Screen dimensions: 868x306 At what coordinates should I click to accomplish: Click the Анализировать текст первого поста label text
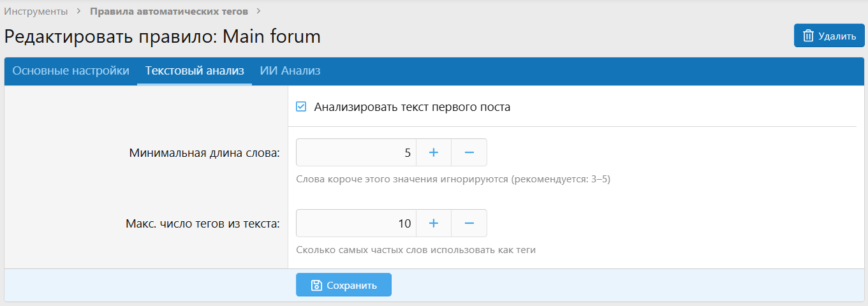coord(412,107)
